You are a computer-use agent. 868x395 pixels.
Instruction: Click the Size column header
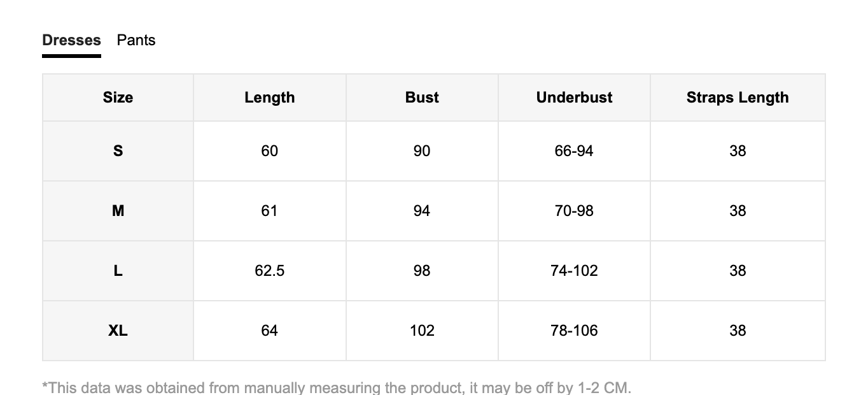(x=118, y=97)
